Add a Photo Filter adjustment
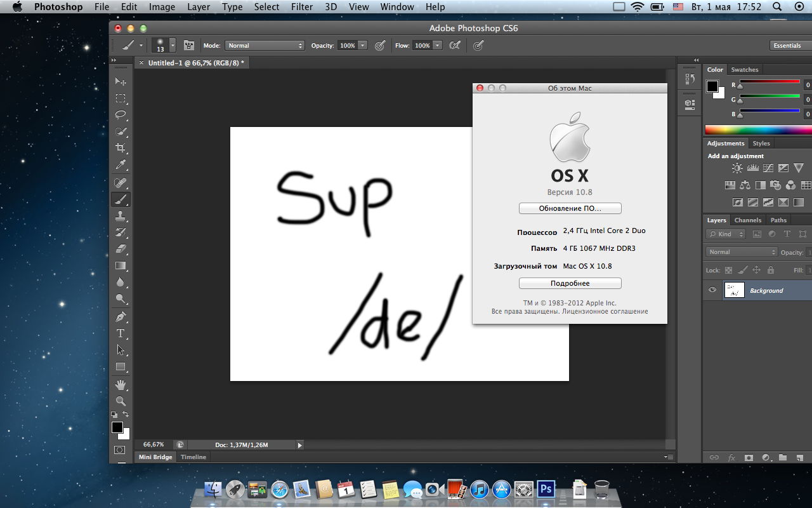 coord(775,185)
